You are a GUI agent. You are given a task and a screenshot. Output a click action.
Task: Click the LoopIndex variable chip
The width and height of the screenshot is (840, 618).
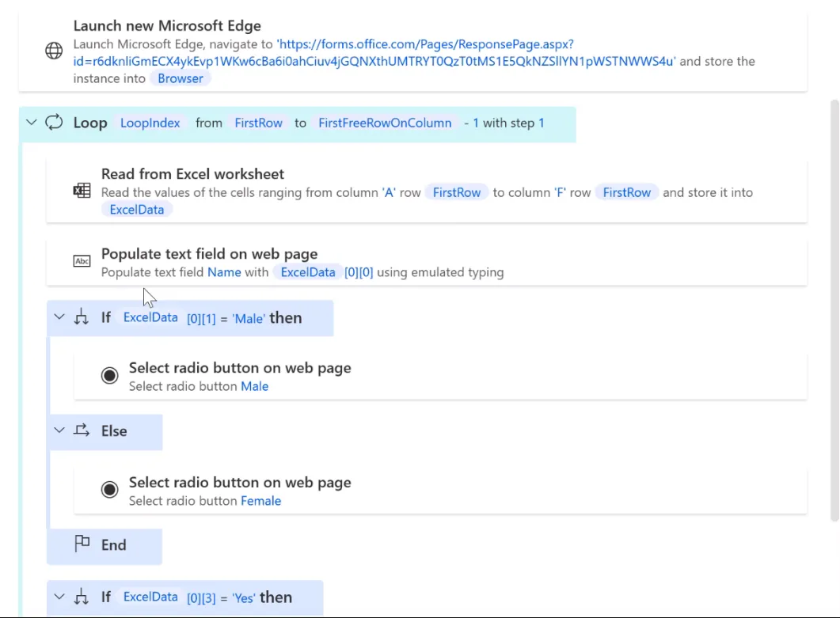pos(150,123)
